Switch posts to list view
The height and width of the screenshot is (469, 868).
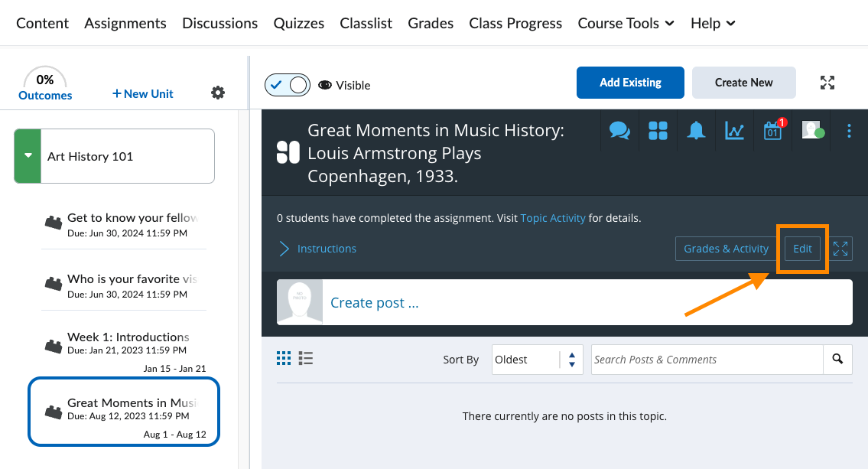306,358
